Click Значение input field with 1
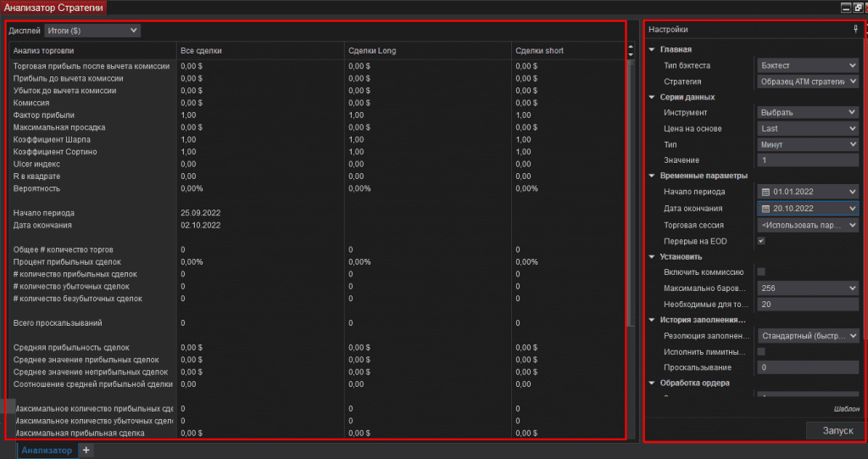This screenshot has height=459, width=868. click(808, 160)
